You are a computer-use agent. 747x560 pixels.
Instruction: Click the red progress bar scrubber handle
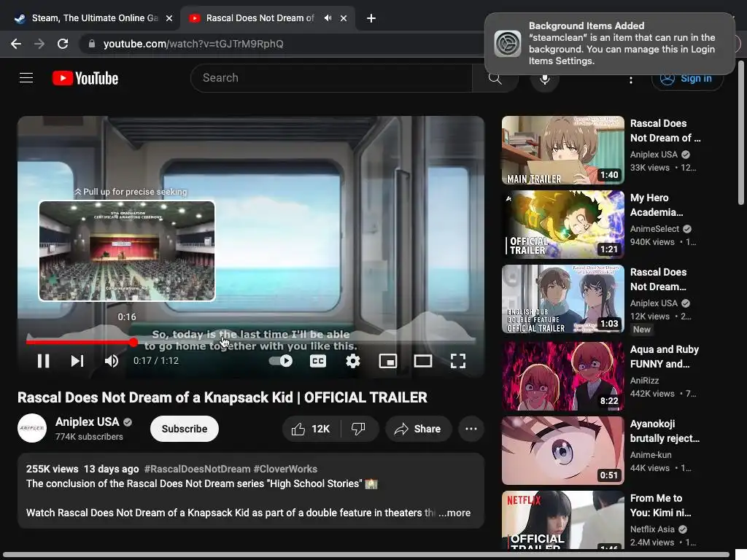coord(133,341)
